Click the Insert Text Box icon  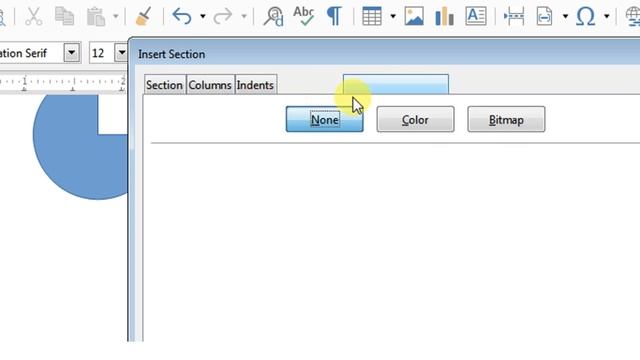(476, 16)
